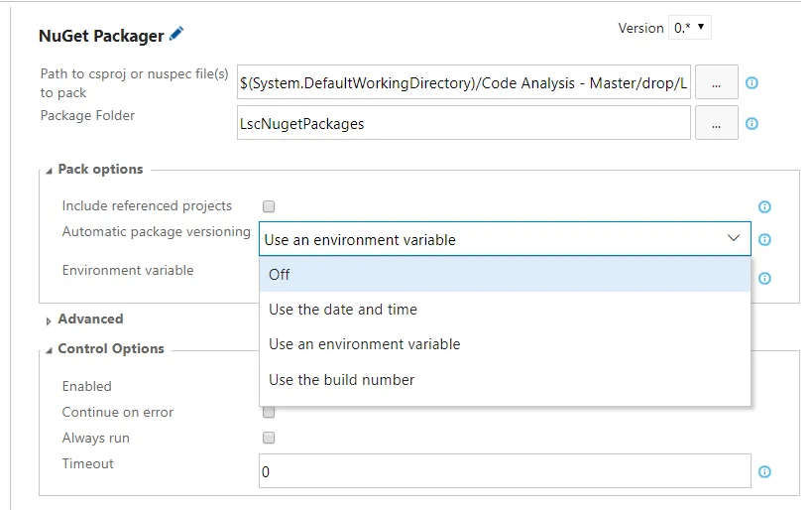Check the Always run checkbox
The image size is (812, 510).
point(268,439)
